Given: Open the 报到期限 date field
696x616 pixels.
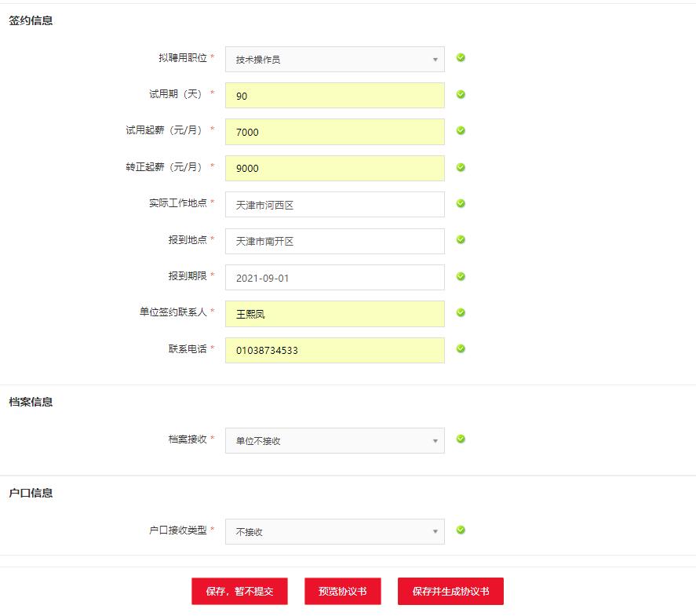Looking at the screenshot, I should pos(334,278).
